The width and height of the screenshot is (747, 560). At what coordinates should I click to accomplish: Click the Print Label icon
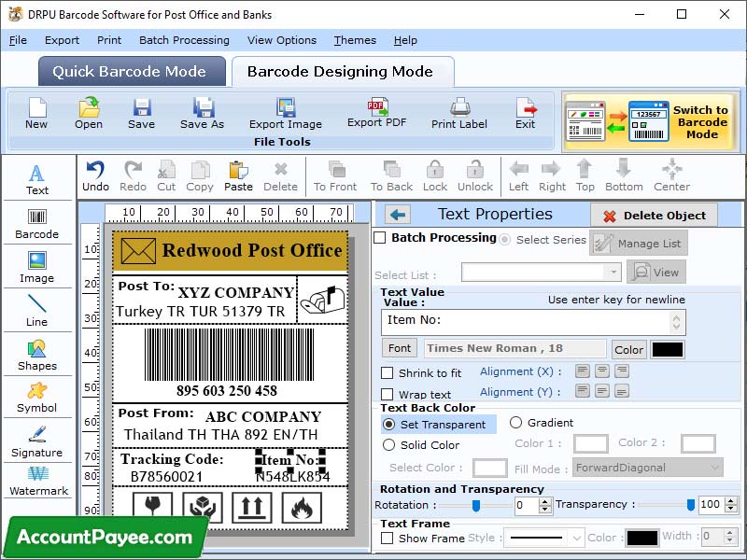[459, 113]
